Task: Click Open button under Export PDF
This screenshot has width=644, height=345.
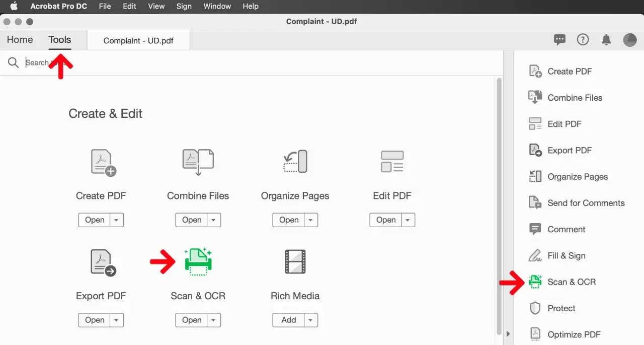Action: pos(95,320)
